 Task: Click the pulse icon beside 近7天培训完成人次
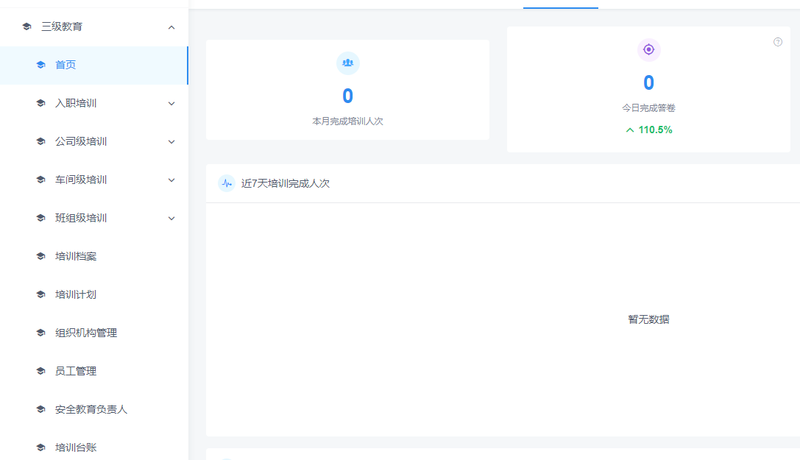pyautogui.click(x=227, y=183)
